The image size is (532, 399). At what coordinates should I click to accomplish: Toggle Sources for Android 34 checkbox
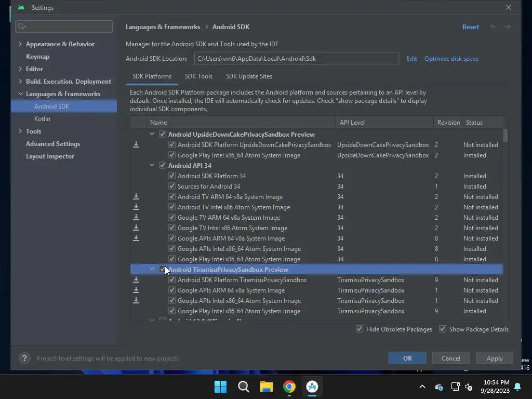(x=172, y=187)
